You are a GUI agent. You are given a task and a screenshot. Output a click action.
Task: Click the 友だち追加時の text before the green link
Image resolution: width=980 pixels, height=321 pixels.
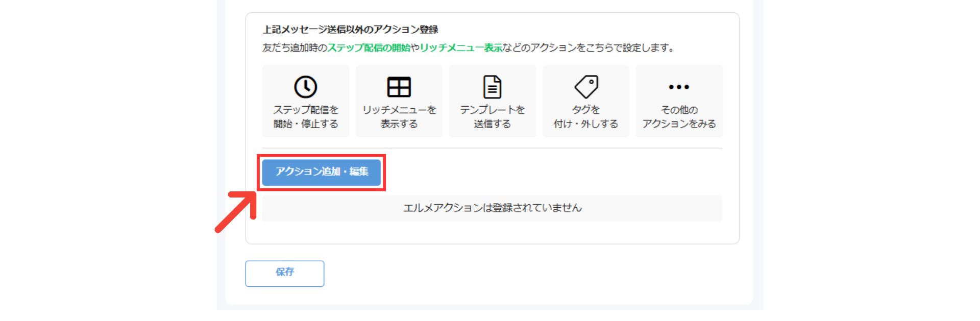click(x=295, y=48)
